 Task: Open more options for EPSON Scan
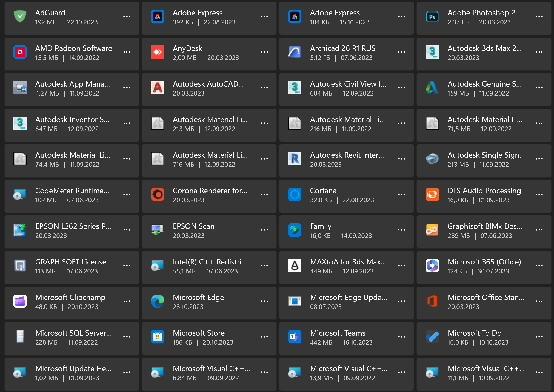[264, 230]
